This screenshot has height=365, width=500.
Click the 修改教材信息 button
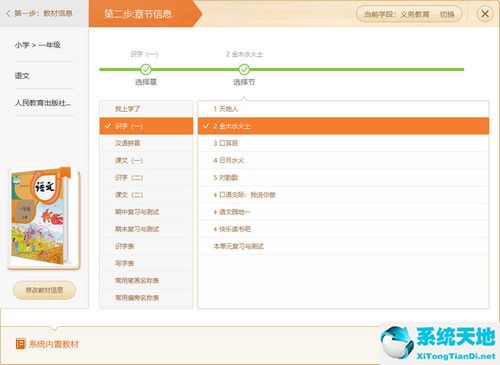coord(44,290)
